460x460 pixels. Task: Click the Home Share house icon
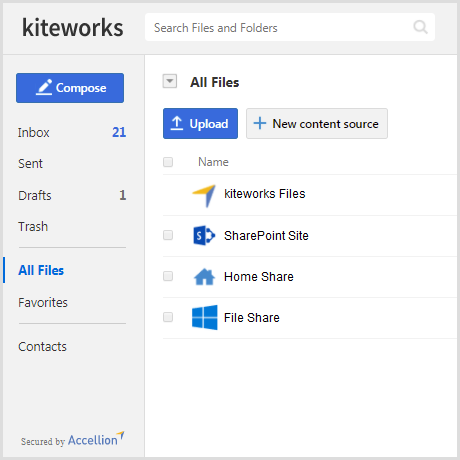click(x=204, y=277)
